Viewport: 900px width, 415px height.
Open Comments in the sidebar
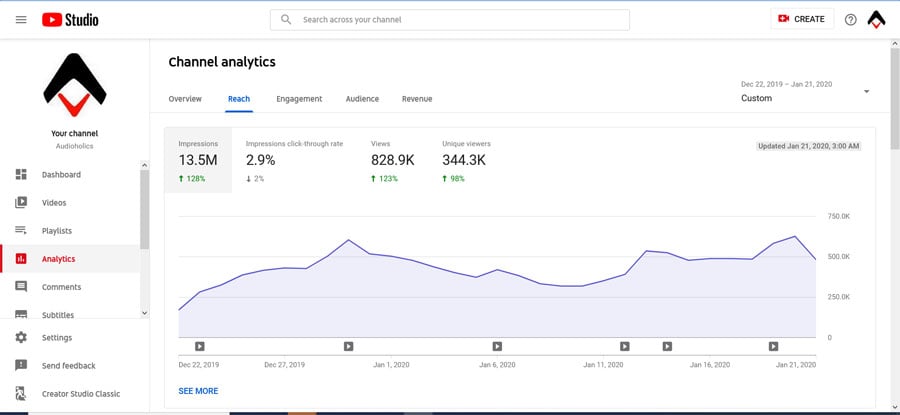click(x=61, y=287)
